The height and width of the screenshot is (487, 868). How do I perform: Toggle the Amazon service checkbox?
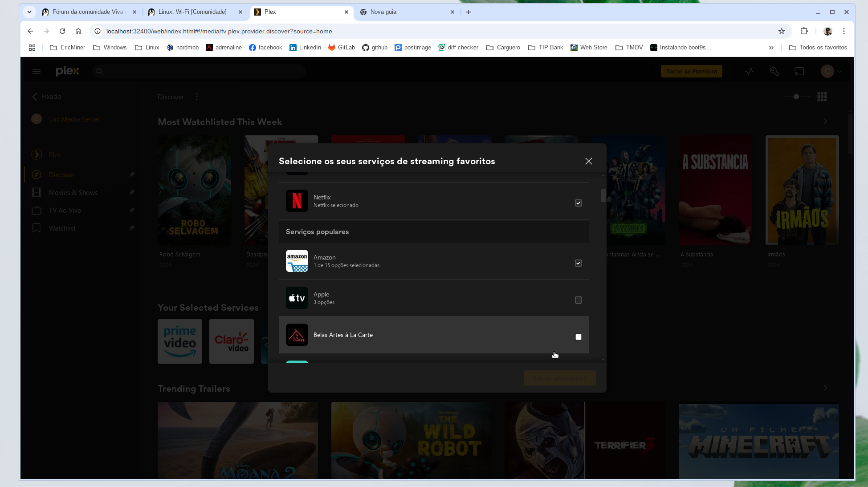(578, 263)
